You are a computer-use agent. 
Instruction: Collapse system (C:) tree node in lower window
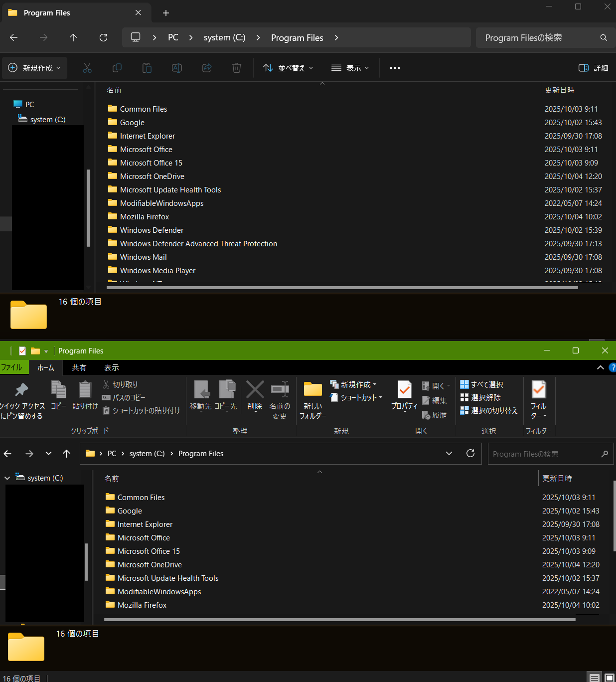[x=7, y=478]
